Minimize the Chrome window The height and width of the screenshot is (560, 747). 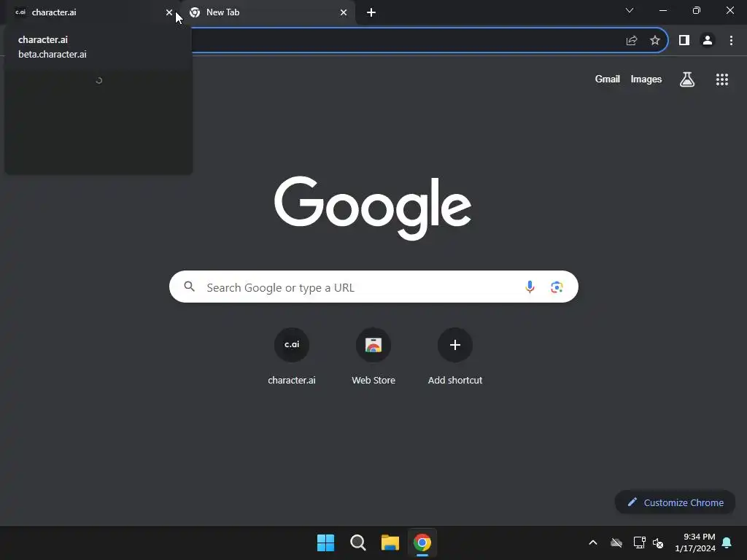click(662, 10)
